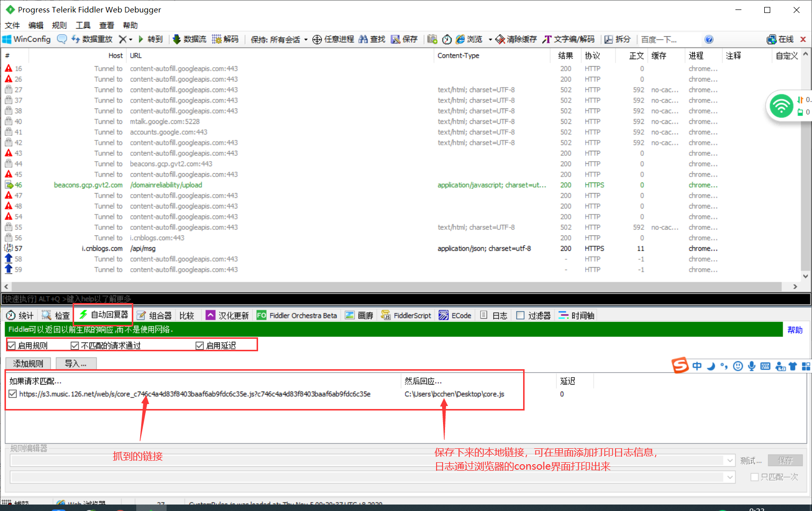
Task: Click the 添加规则 button
Action: click(x=28, y=364)
